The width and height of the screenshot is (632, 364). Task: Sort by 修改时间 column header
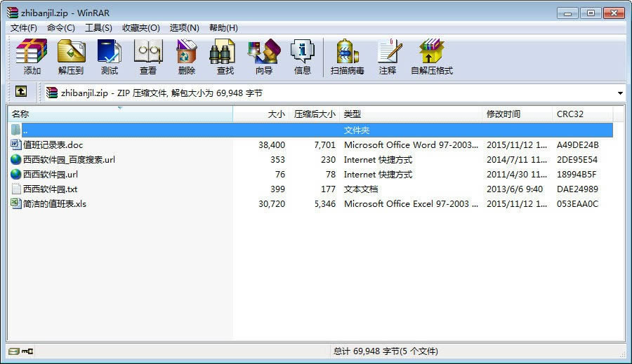[503, 114]
